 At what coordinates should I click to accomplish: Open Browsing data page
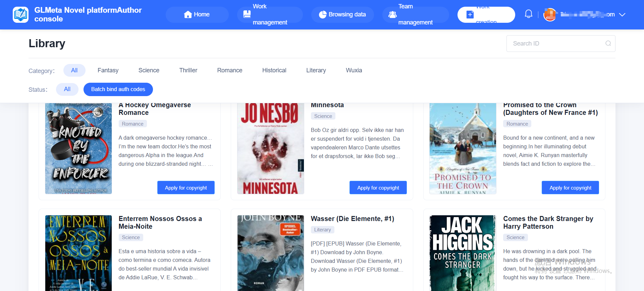(x=342, y=14)
